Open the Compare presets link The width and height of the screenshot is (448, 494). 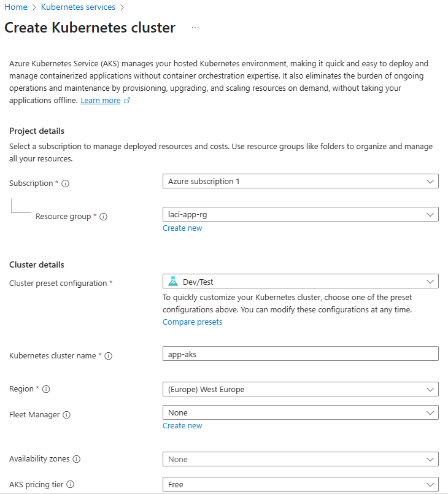click(x=192, y=322)
